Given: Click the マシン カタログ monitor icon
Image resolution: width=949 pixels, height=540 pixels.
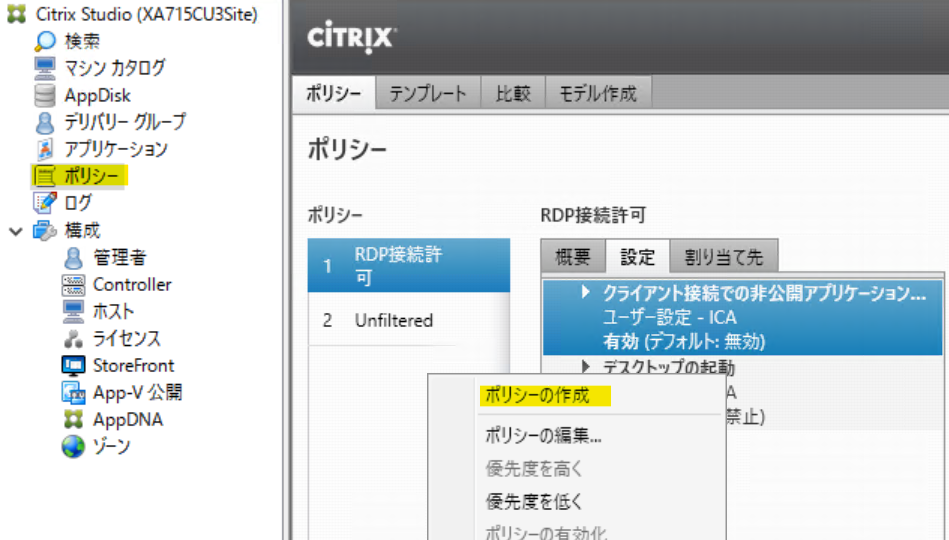Looking at the screenshot, I should pos(45,69).
